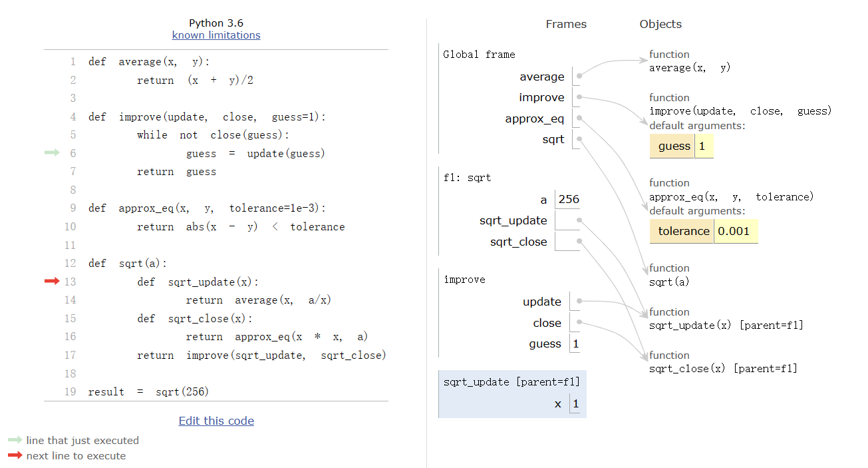
Task: Click the sqrt_update(x) function object
Action: 726,325
